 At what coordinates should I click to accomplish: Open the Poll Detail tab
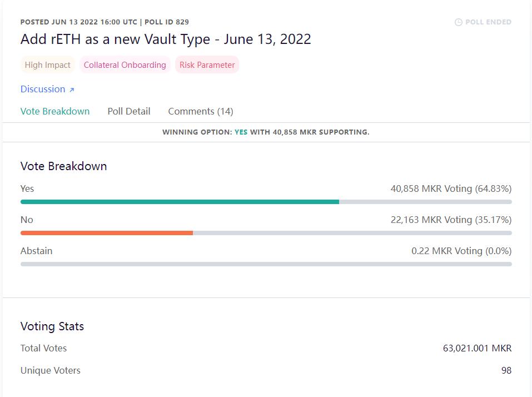pos(129,111)
